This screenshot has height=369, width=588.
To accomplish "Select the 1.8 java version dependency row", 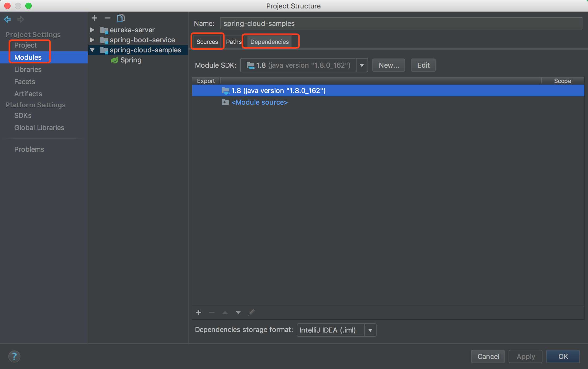I will point(388,91).
